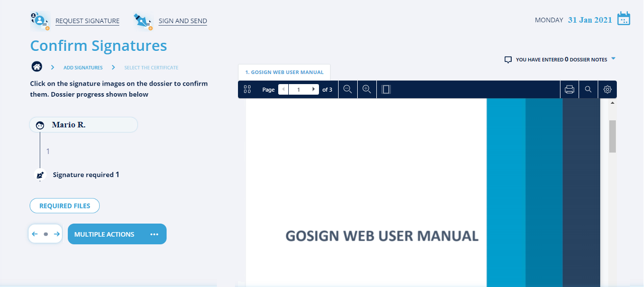Screen dimensions: 644x287
Task: Open the Multiple Actions menu
Action: 117,234
